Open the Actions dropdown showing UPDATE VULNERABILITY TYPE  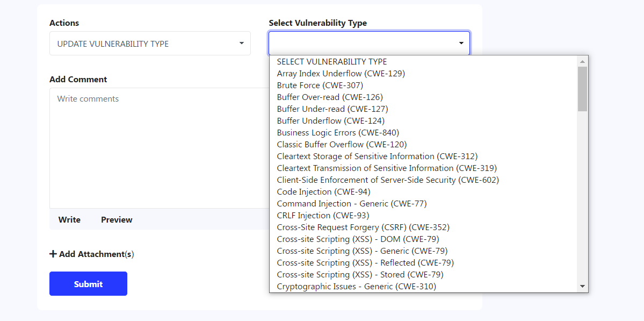click(150, 44)
